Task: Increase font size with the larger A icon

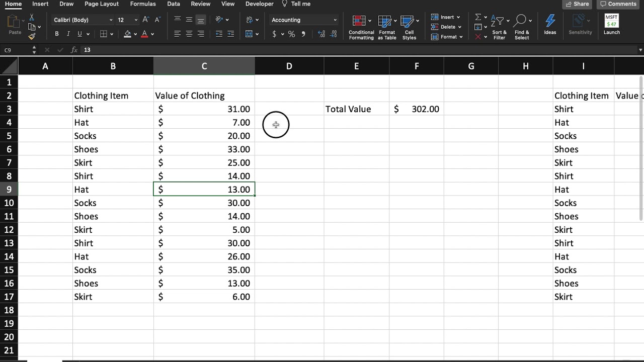Action: [146, 20]
